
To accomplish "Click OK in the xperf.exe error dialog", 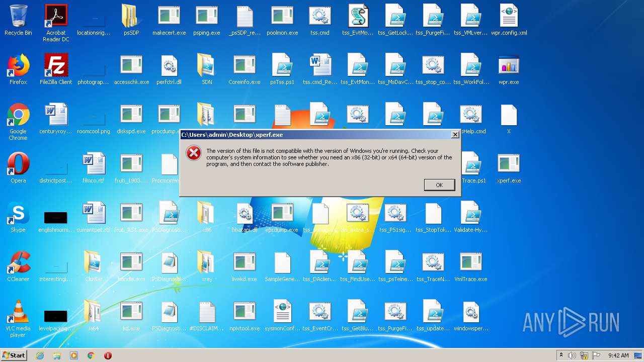I will 439,185.
